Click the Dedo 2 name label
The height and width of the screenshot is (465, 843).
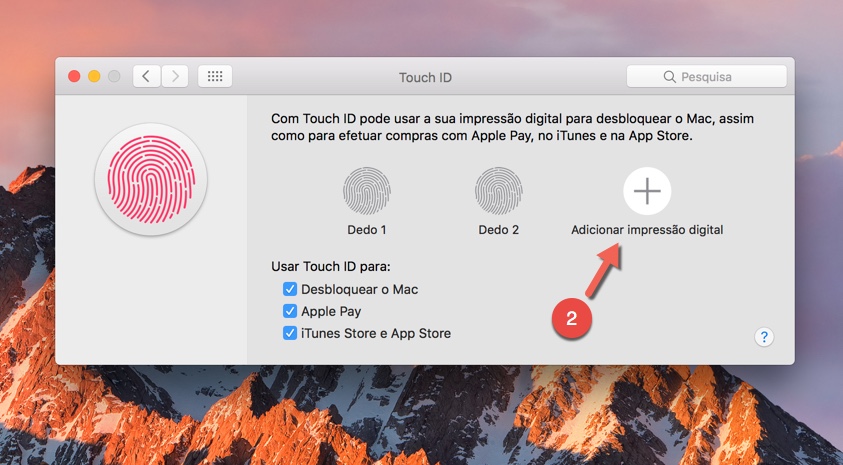(x=498, y=230)
